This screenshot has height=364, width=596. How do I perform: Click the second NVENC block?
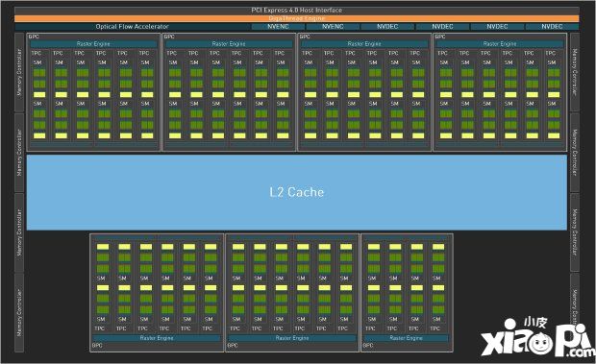pos(333,27)
